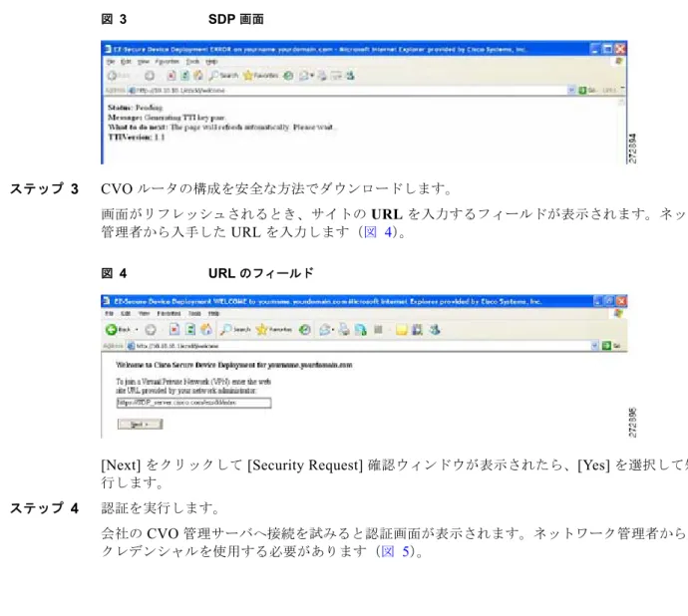Expand address dropdown in figure 3 SDP browser
Screen dimensions: 688x616
(x=571, y=90)
